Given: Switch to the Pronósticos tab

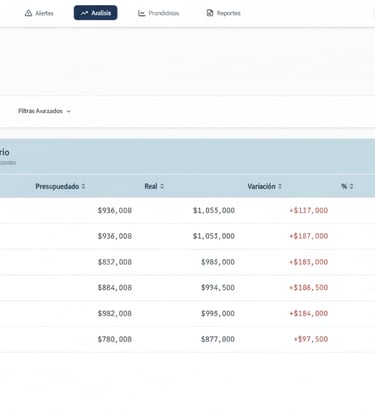Looking at the screenshot, I should pyautogui.click(x=159, y=13).
